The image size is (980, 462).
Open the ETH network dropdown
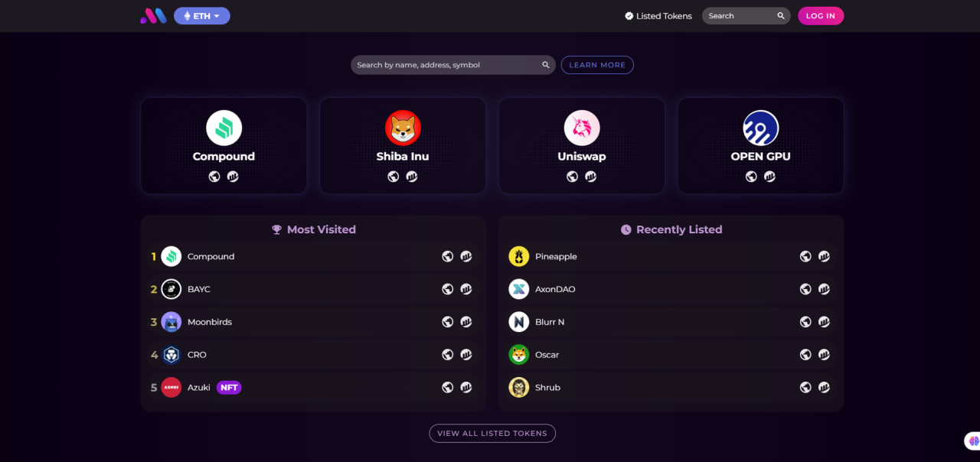click(x=202, y=16)
